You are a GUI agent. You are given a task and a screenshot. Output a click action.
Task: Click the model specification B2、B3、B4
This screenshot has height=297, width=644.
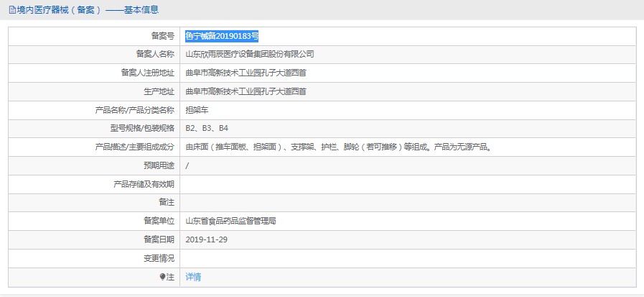point(207,128)
